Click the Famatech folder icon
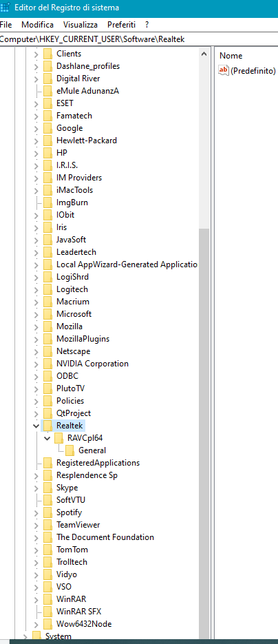278x644 pixels. pos(48,116)
